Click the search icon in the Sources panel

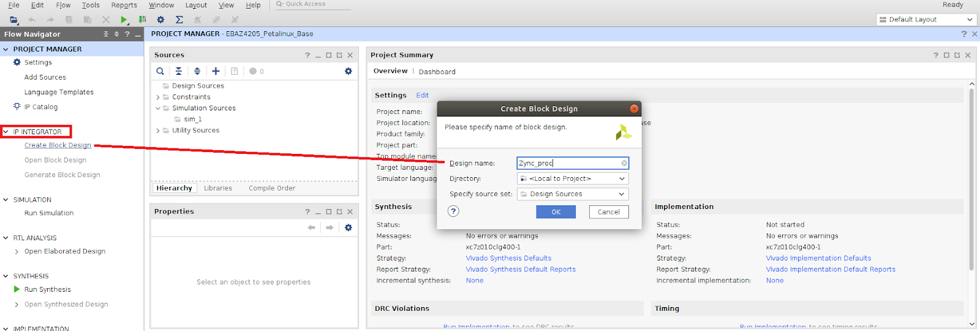[x=160, y=71]
